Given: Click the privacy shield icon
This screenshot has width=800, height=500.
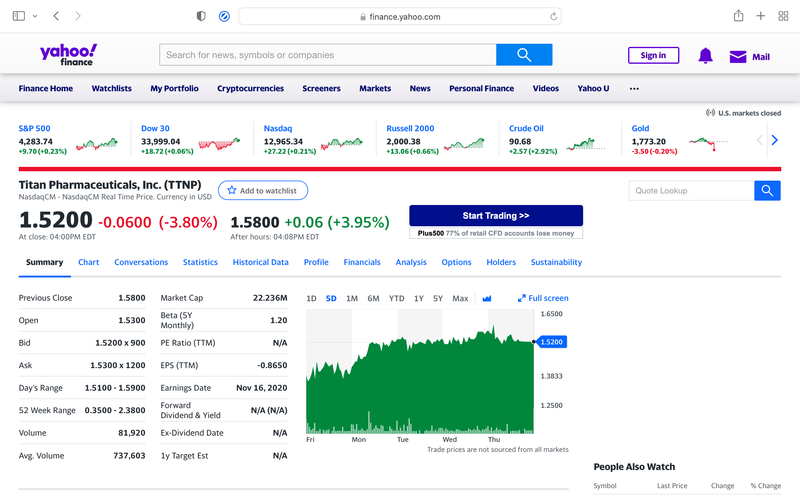Looking at the screenshot, I should (201, 16).
